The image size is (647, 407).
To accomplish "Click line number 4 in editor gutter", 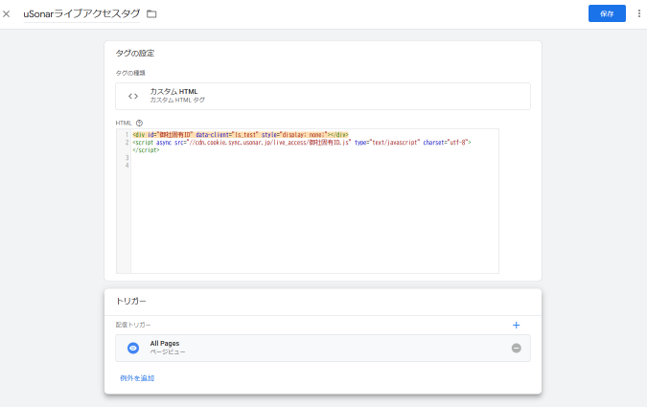I will tap(127, 166).
